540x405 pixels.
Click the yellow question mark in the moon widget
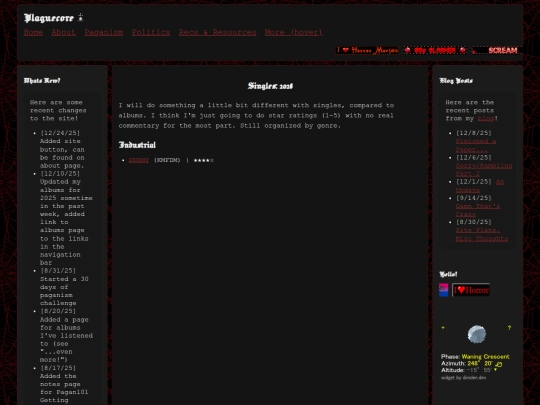tap(509, 328)
